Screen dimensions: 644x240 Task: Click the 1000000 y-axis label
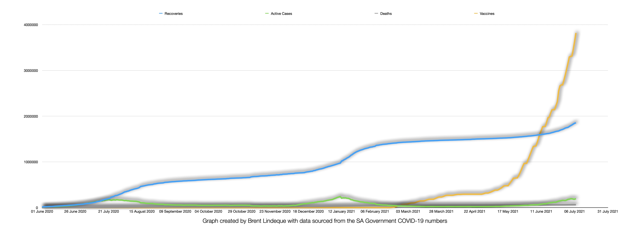[x=31, y=162]
